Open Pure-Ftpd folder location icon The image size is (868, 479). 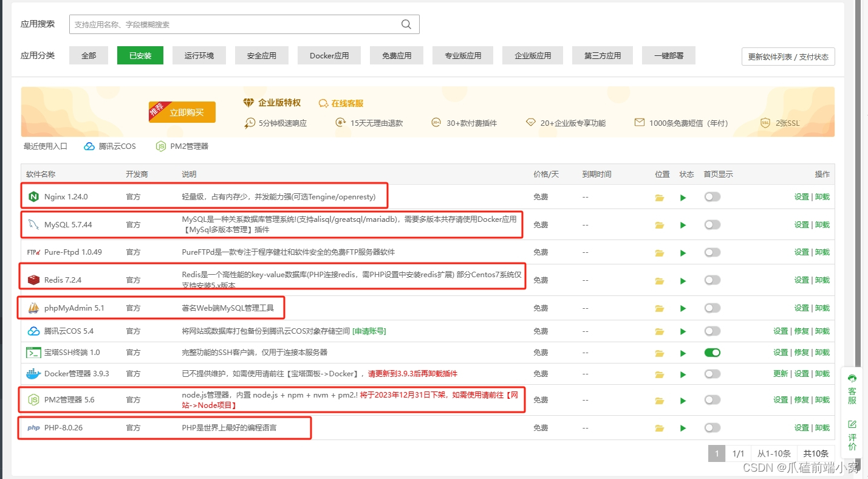tap(660, 252)
